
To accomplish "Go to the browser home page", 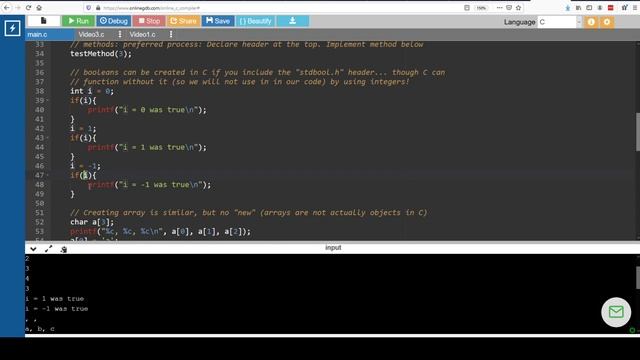I will [x=39, y=8].
